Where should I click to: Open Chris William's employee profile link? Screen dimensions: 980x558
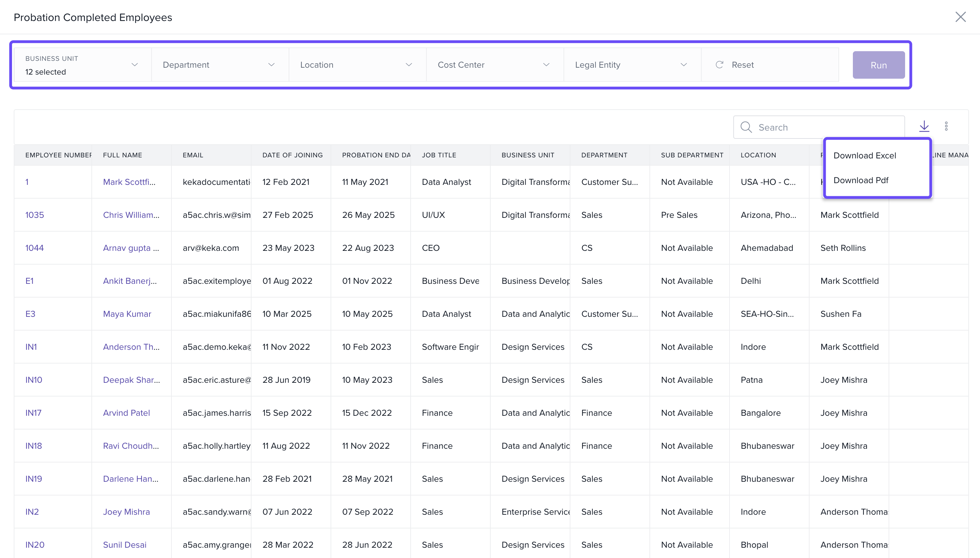[131, 215]
